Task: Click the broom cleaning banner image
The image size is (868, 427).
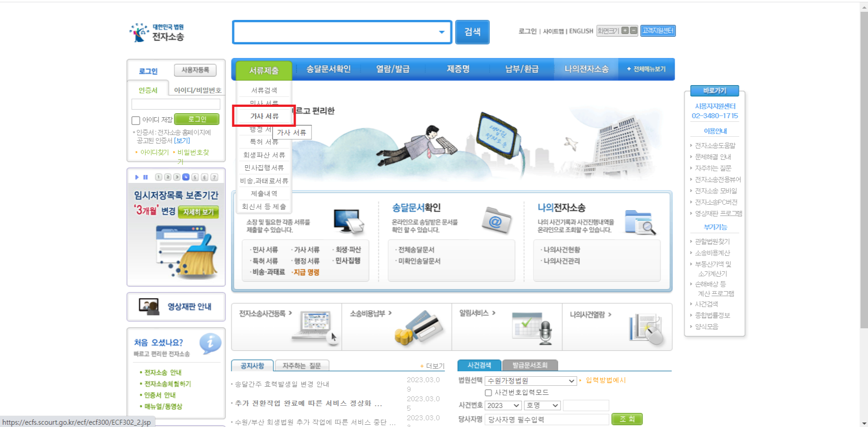Action: (x=187, y=251)
